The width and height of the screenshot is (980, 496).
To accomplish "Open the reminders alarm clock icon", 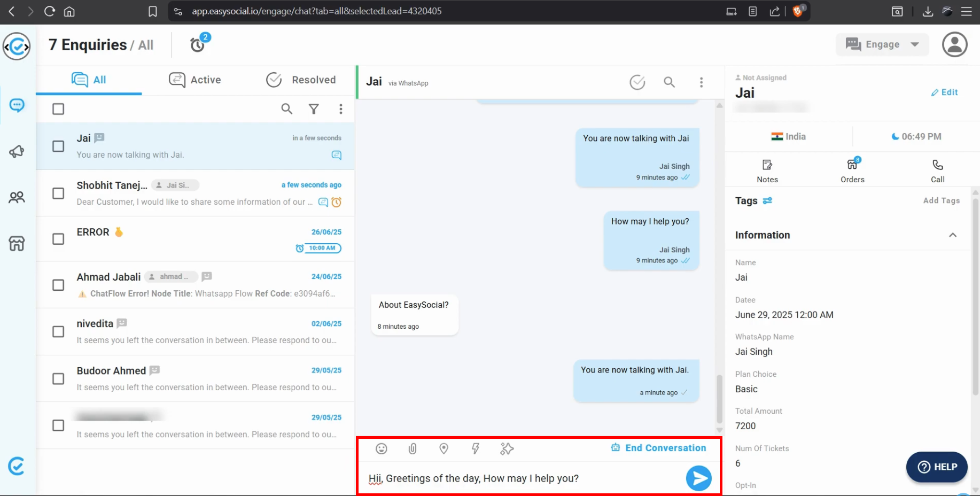I will [x=198, y=45].
